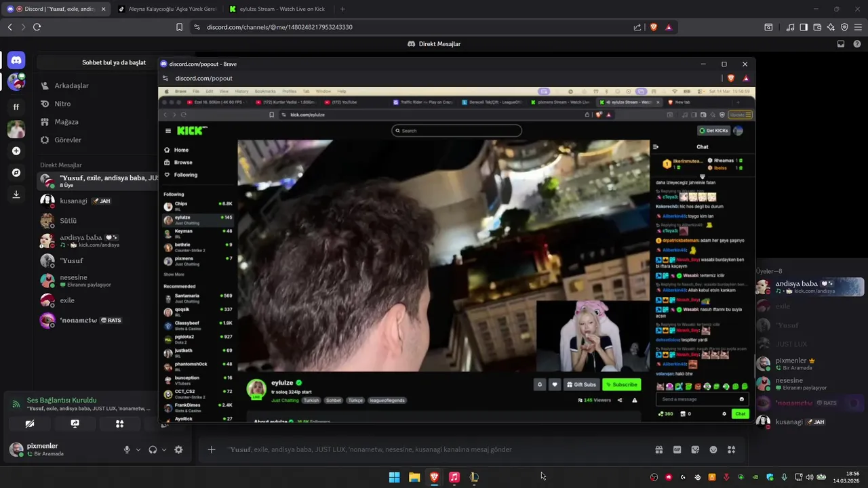Open the Nitro page
The image size is (868, 488).
click(97, 104)
